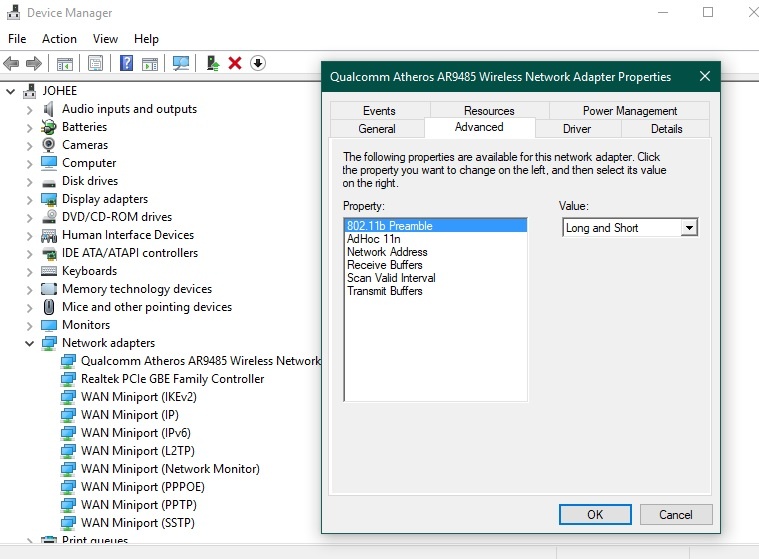Open the Value dropdown for Long and Short
The height and width of the screenshot is (559, 759).
(x=688, y=228)
